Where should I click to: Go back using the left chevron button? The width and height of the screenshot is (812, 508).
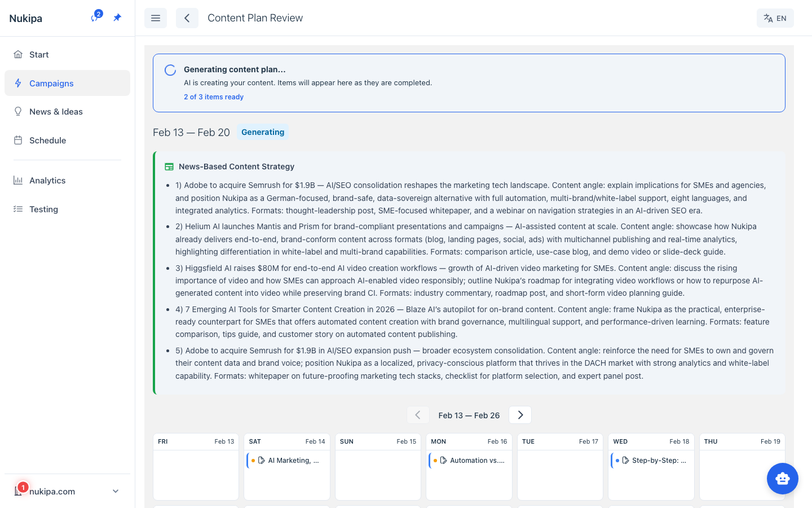point(187,18)
